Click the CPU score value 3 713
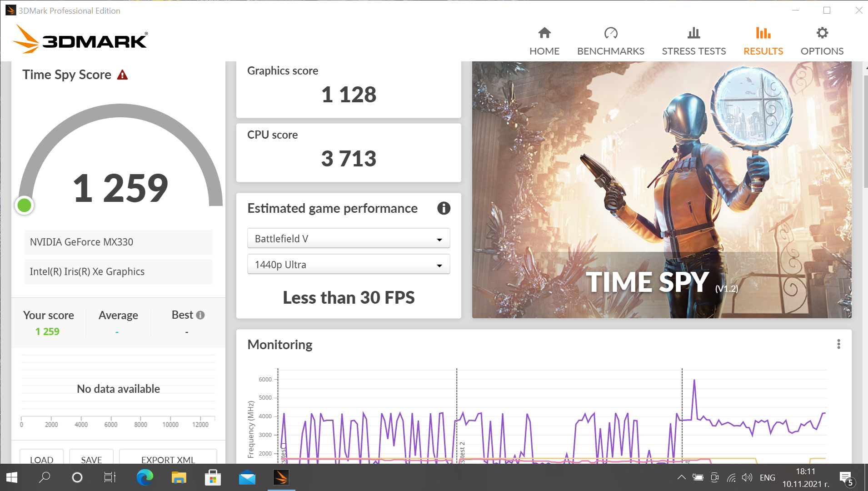Image resolution: width=868 pixels, height=491 pixels. (x=349, y=159)
